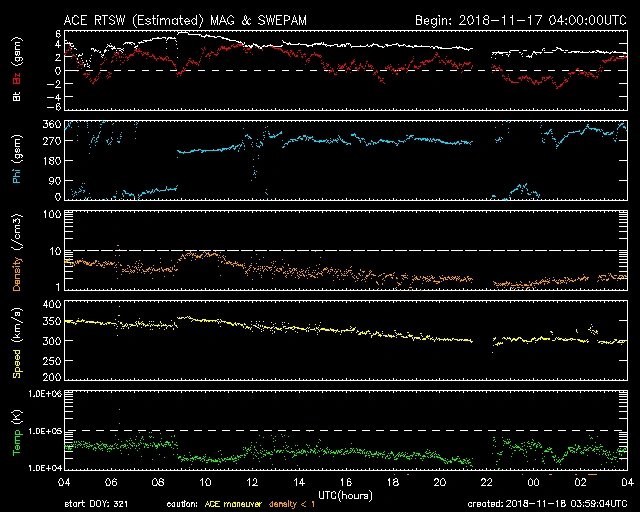Click the '400' tick label on Speed axis
Image resolution: width=640 pixels, height=512 pixels.
[52, 304]
